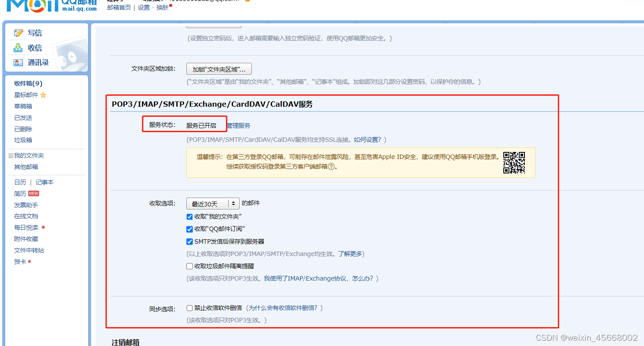Screen dimensions: 644x346
Task: Open 文件中转站 in sidebar
Action: pyautogui.click(x=29, y=250)
